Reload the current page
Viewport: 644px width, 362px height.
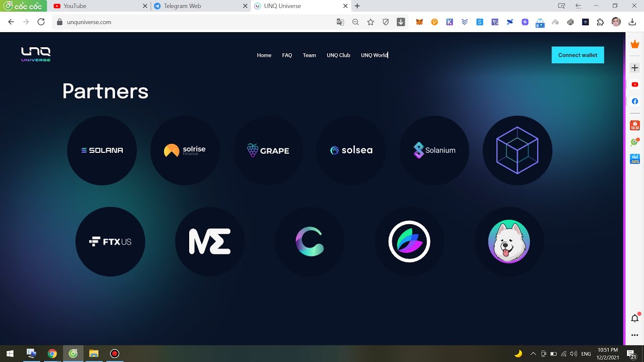(x=41, y=22)
